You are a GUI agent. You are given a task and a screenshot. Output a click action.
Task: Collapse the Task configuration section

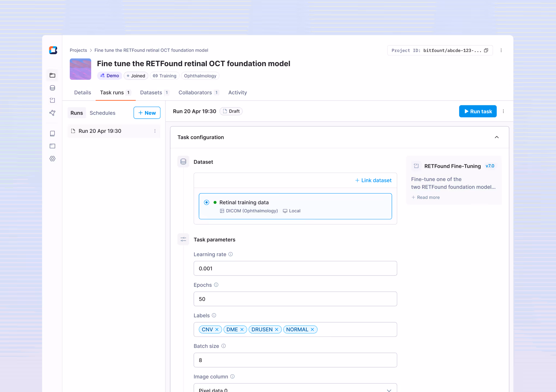(x=497, y=137)
